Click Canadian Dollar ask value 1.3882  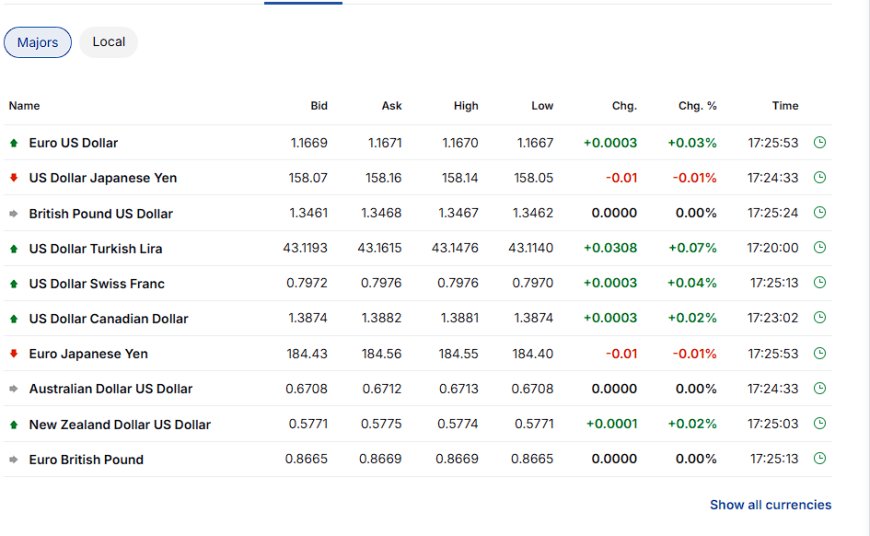[x=382, y=317]
